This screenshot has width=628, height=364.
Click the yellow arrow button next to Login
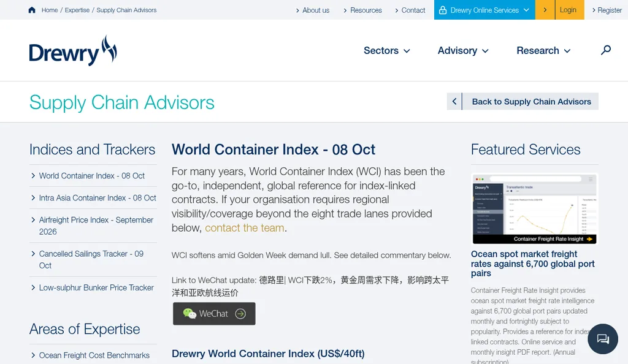point(545,10)
